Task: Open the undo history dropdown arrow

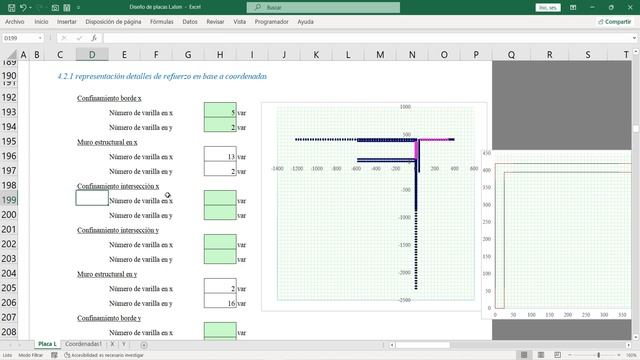Action: point(31,7)
